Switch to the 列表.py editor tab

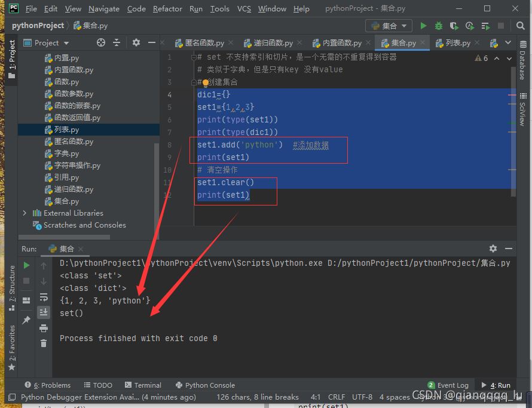pos(458,43)
